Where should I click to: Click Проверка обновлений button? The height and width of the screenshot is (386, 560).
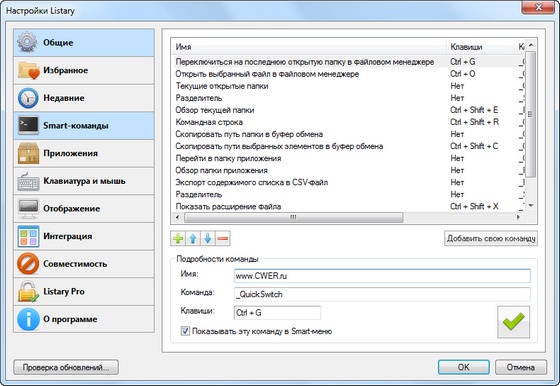tap(66, 367)
